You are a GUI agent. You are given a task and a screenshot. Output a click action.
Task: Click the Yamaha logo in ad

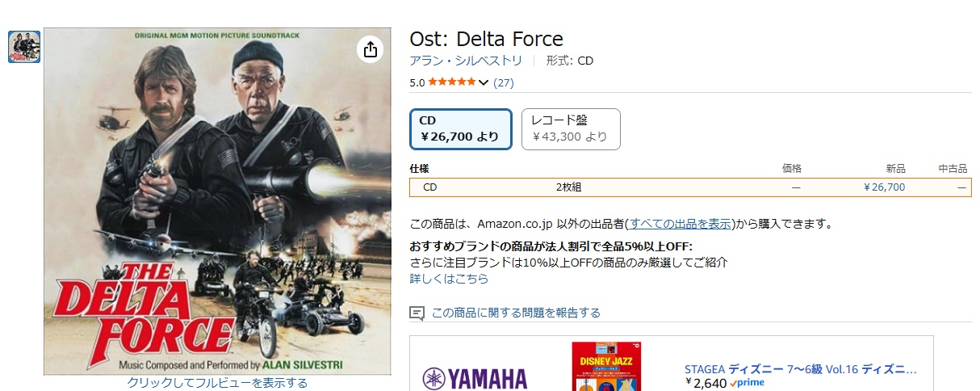[x=475, y=379]
